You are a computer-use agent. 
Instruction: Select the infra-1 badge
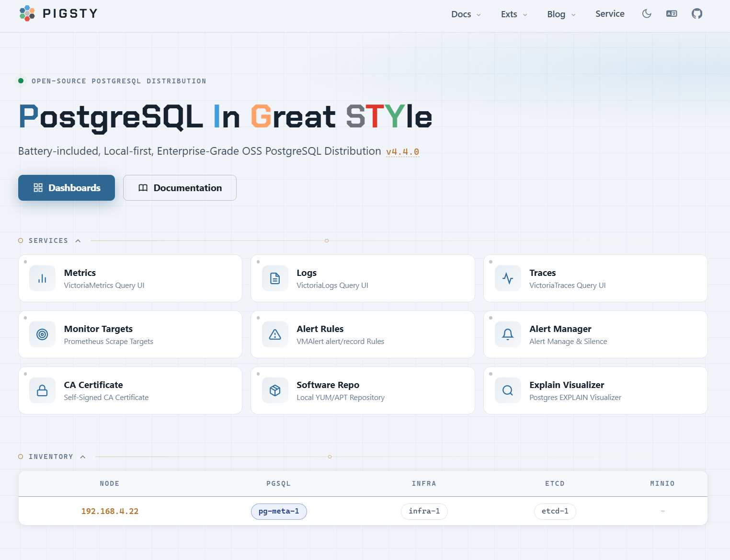pyautogui.click(x=424, y=511)
